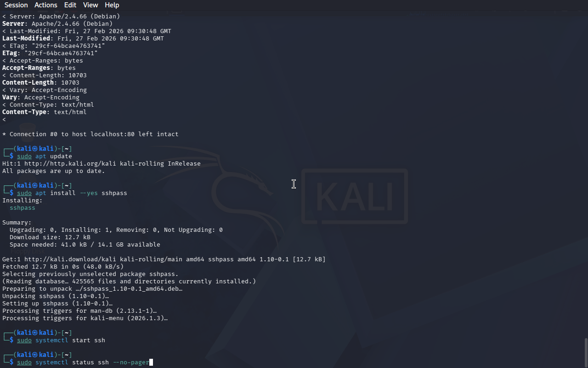Click the text cursor block after --no-pager

tap(151, 362)
